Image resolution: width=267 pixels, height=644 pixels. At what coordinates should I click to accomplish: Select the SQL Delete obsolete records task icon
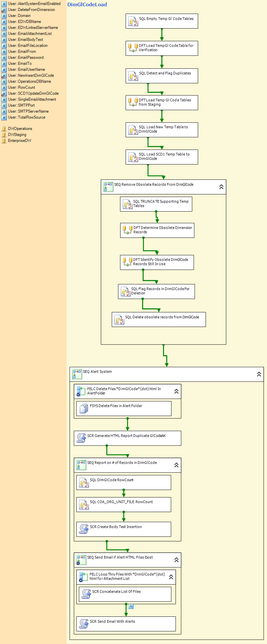tap(119, 320)
